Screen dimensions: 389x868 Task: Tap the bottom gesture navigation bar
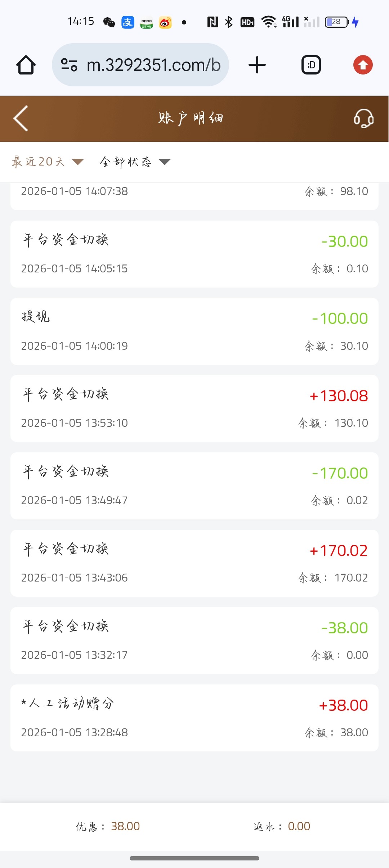coord(194,858)
